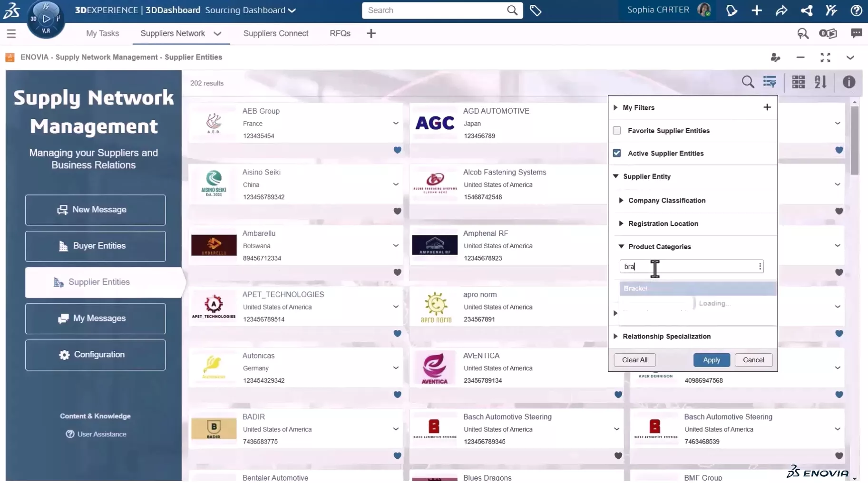This screenshot has width=868, height=483.
Task: Switch to RFQs tab
Action: pyautogui.click(x=340, y=33)
